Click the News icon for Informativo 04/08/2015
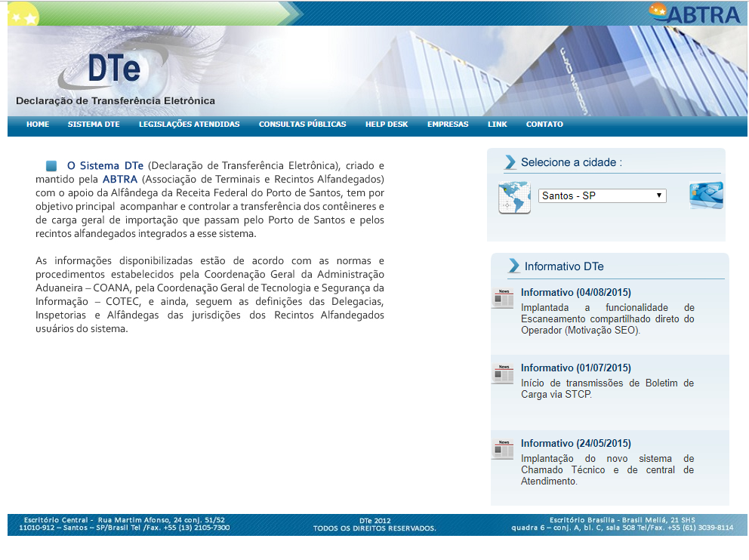The width and height of the screenshot is (749, 560). (x=504, y=299)
